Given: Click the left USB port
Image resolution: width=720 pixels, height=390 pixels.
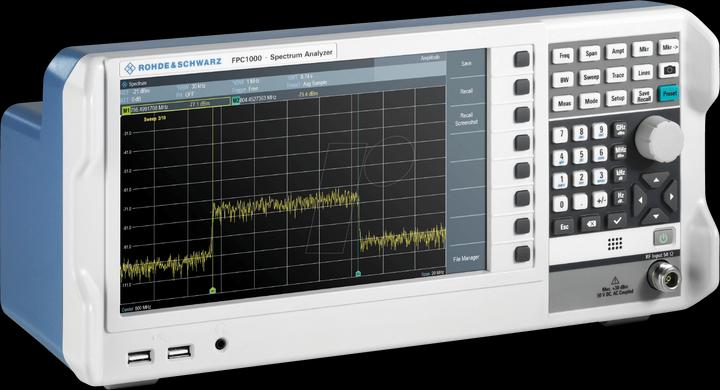Looking at the screenshot, I should click(139, 356).
